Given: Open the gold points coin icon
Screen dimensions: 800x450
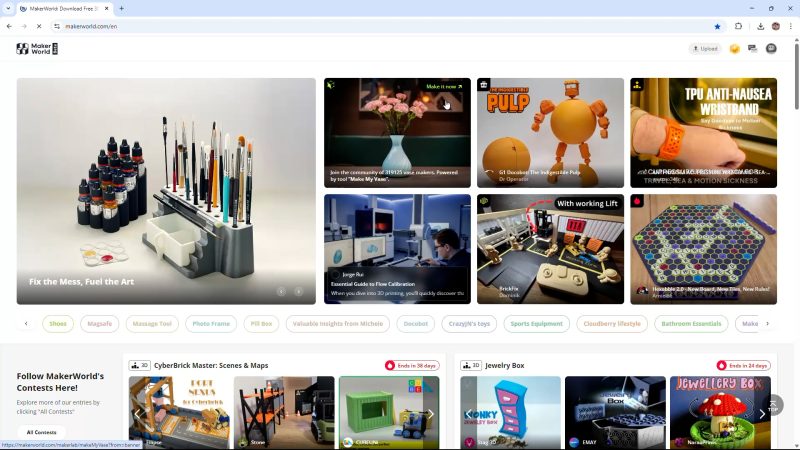Looking at the screenshot, I should [x=735, y=49].
